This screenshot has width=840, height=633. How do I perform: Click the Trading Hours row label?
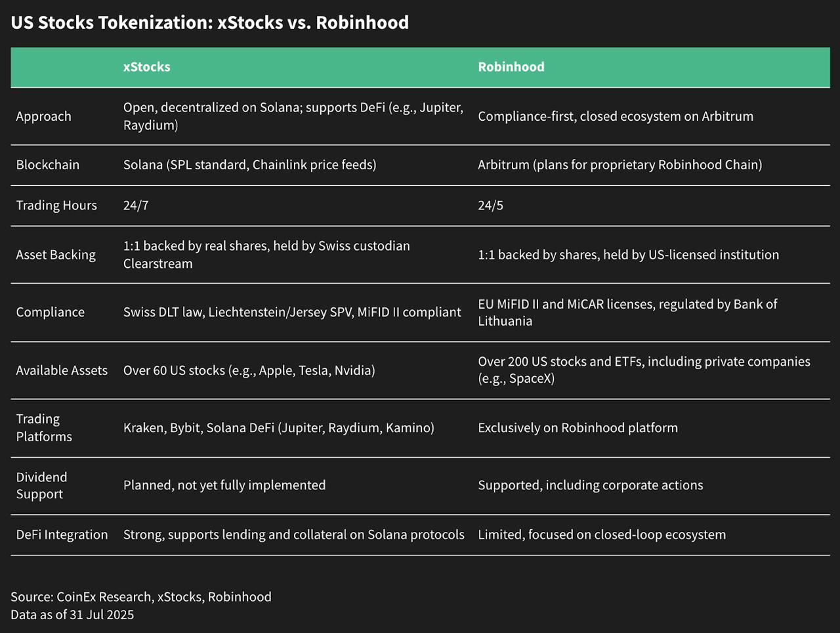pos(56,206)
